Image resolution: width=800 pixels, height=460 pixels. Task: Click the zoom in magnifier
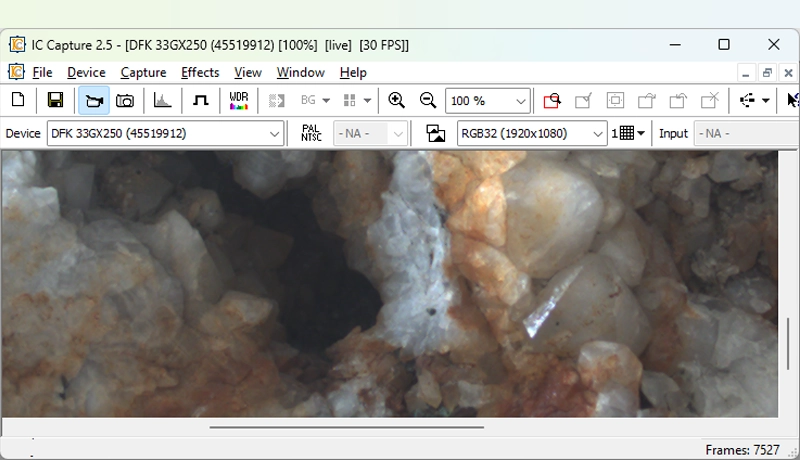(x=396, y=100)
